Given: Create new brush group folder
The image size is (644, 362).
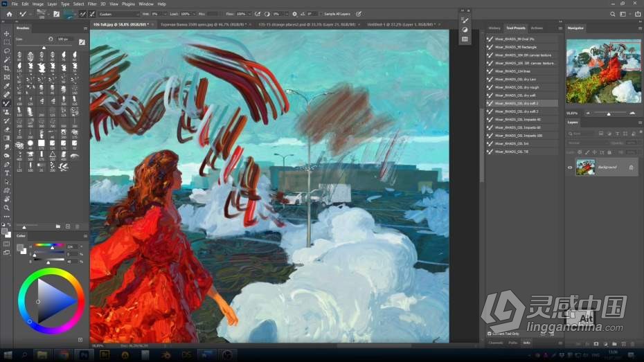Looking at the screenshot, I should pyautogui.click(x=58, y=226).
